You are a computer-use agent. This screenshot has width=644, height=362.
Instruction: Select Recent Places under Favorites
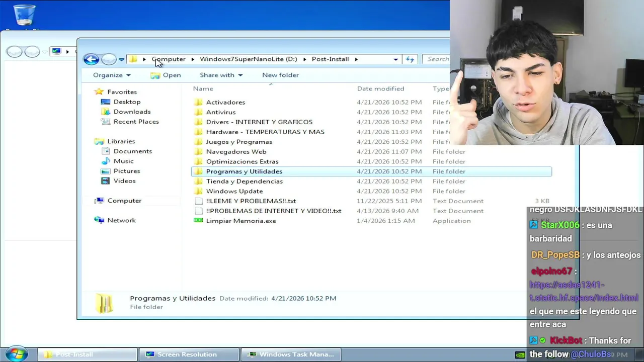tap(136, 122)
